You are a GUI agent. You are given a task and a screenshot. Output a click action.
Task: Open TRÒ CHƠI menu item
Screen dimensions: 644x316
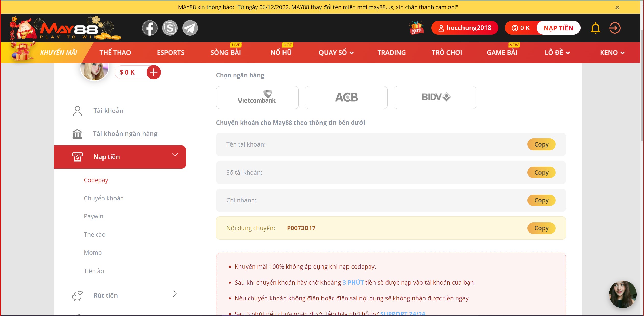(447, 53)
